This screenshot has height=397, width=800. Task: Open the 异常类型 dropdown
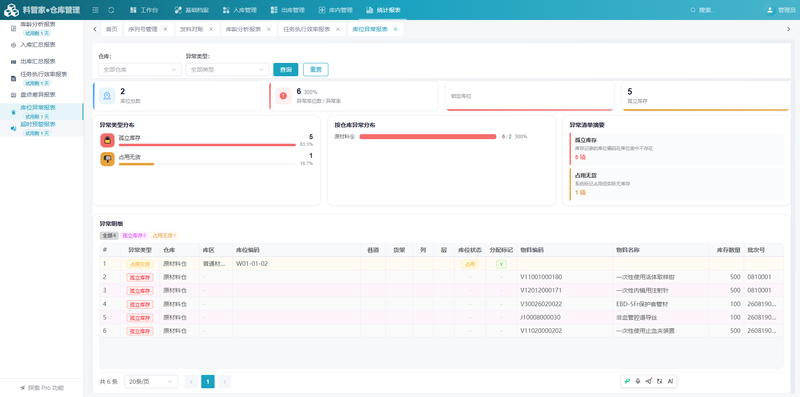227,69
